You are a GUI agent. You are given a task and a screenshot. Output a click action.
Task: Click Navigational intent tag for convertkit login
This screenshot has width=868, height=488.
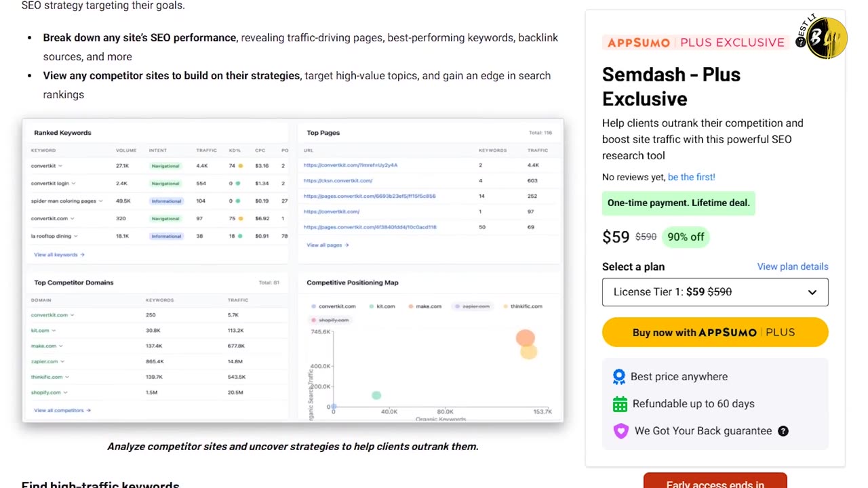(165, 184)
